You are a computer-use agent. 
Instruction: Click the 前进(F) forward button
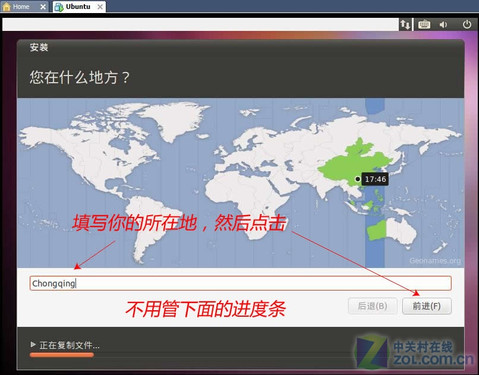427,306
